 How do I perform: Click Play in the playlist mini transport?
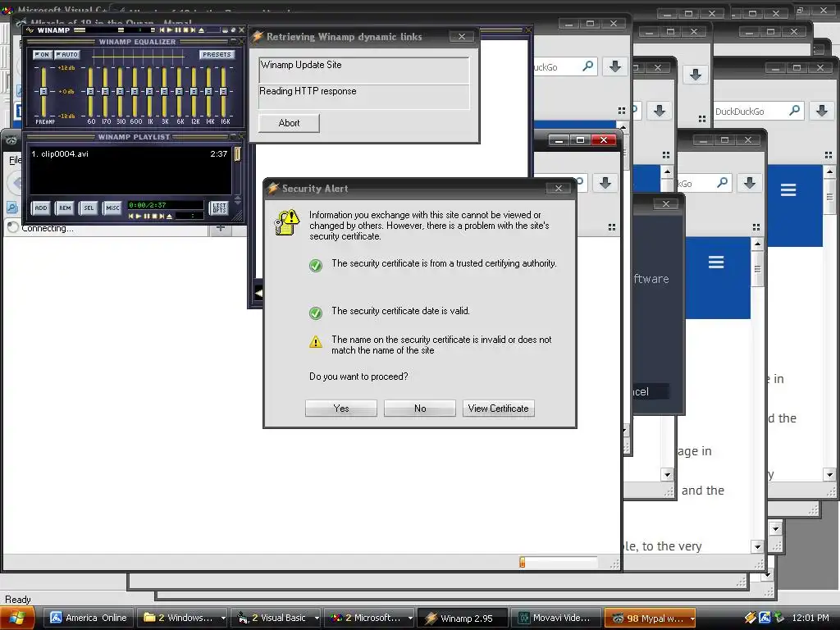[x=138, y=216]
